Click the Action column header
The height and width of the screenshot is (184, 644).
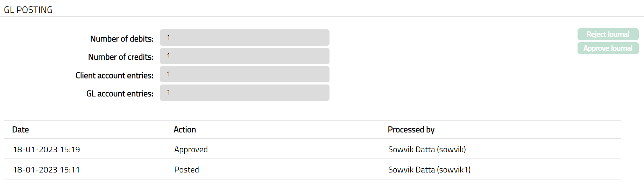[x=185, y=130]
